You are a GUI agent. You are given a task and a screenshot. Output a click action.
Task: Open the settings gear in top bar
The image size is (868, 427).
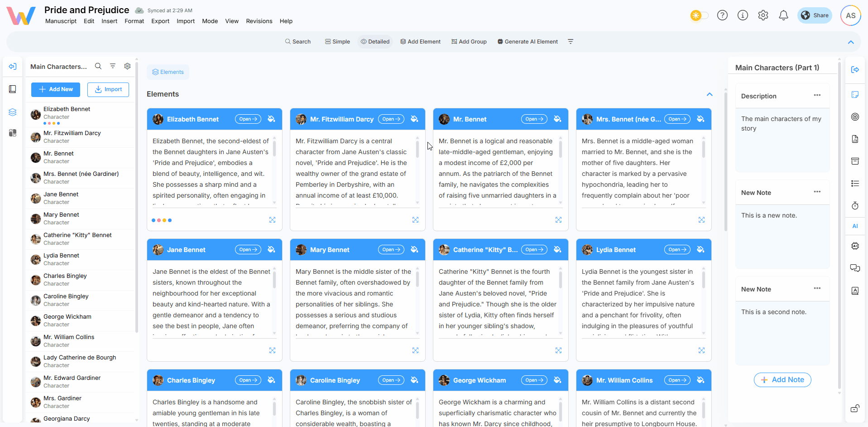[763, 15]
